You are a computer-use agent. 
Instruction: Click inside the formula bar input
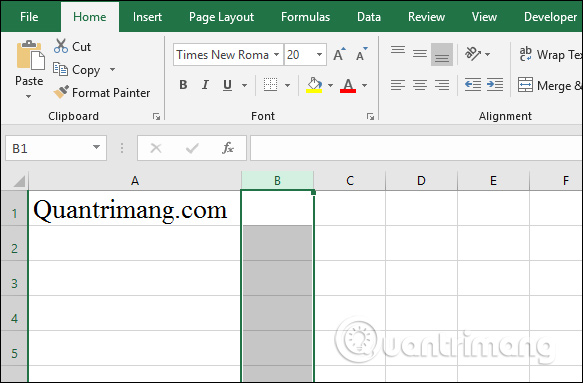tap(416, 148)
